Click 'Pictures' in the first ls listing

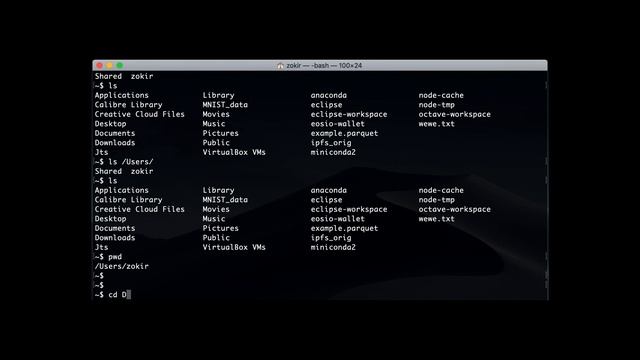coord(220,133)
